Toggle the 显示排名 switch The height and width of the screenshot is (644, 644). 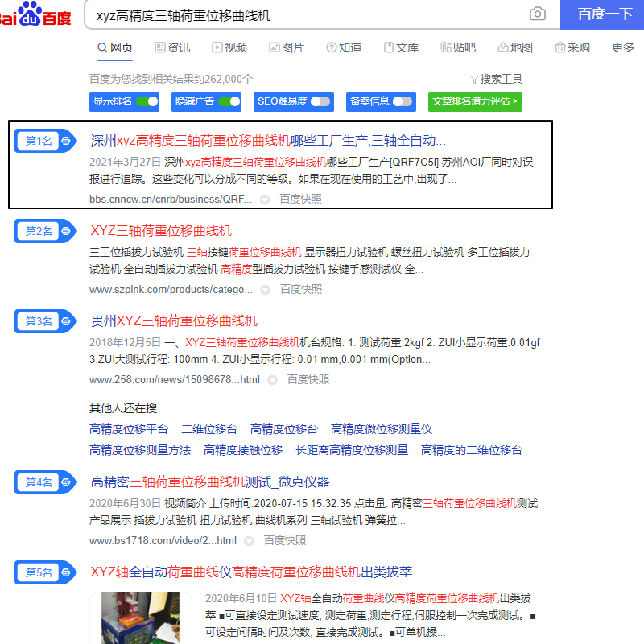tap(147, 101)
